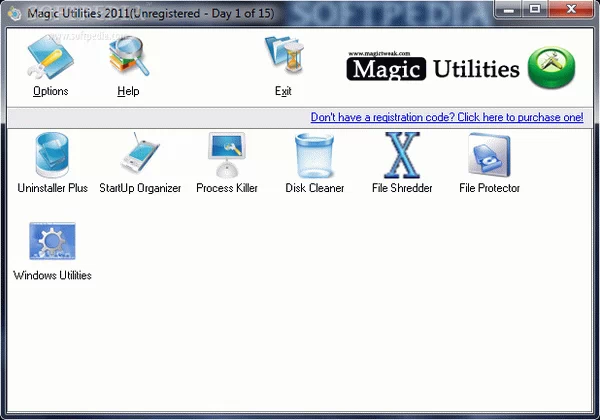
Task: Launch StartUp Organizer icon
Action: (x=140, y=154)
